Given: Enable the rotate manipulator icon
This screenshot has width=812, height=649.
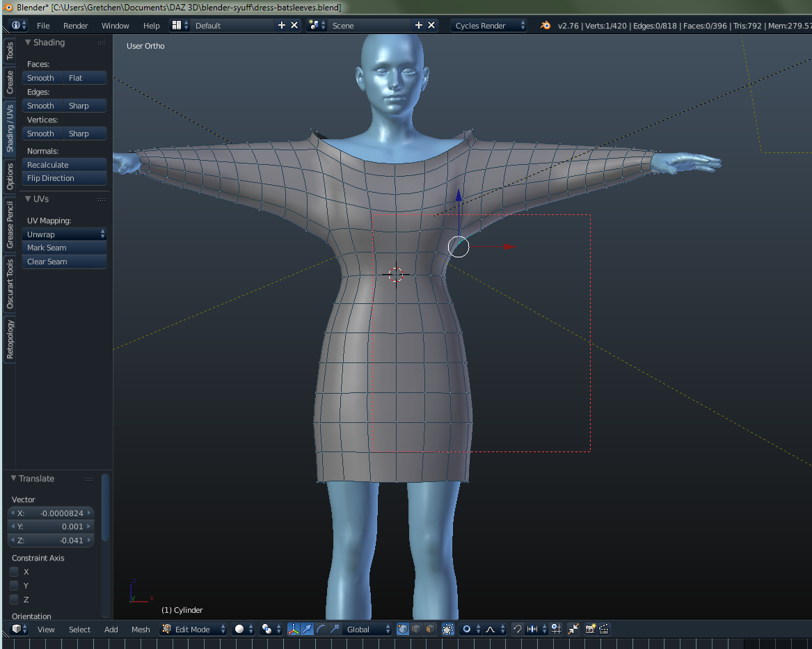Looking at the screenshot, I should coord(321,629).
